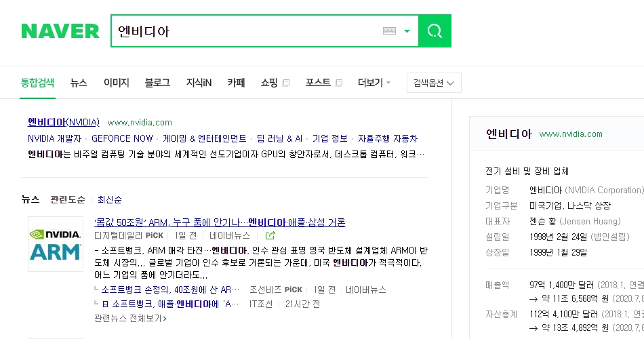
Task: Sort news by 관련도순
Action: [68, 200]
